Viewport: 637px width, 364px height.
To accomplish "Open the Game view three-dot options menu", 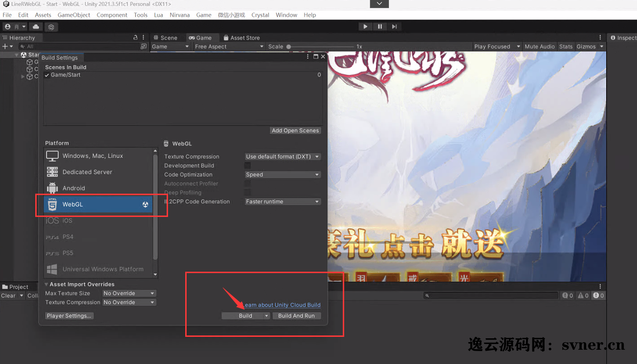I will [x=600, y=38].
